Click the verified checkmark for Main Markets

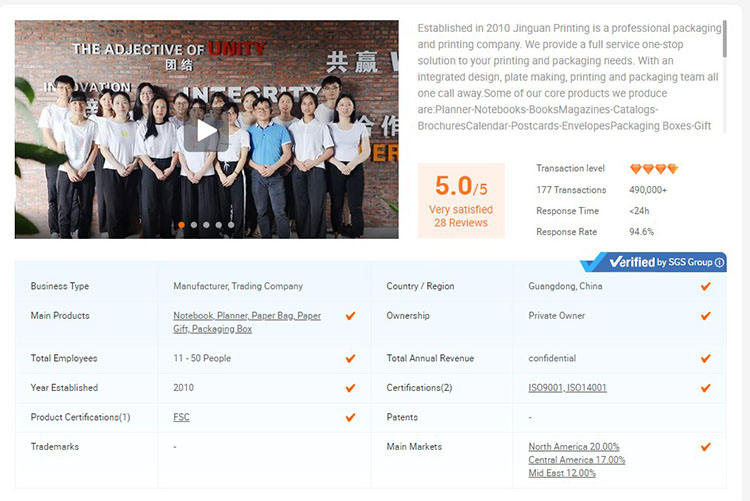click(706, 447)
